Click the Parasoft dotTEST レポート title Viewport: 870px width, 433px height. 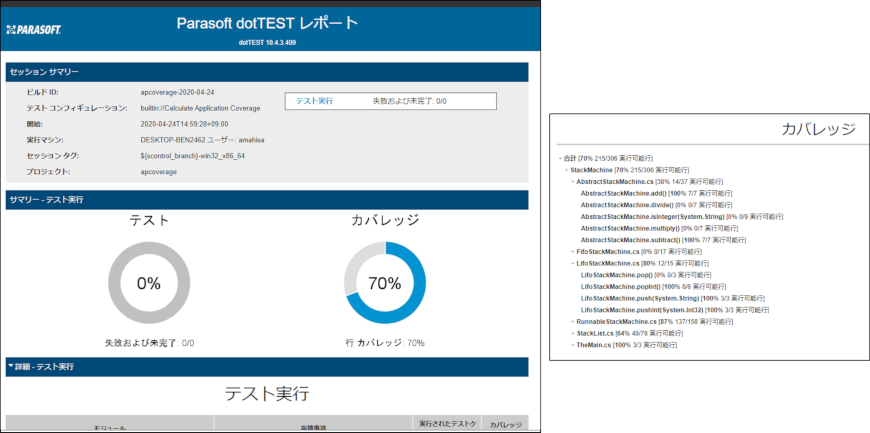(267, 23)
